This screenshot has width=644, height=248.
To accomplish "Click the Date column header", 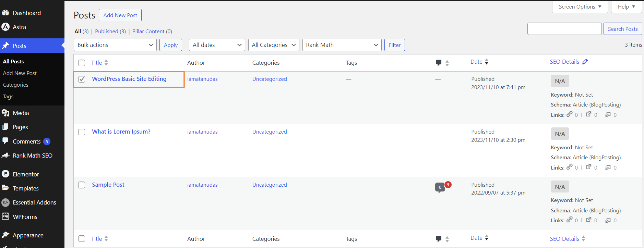I will [476, 62].
